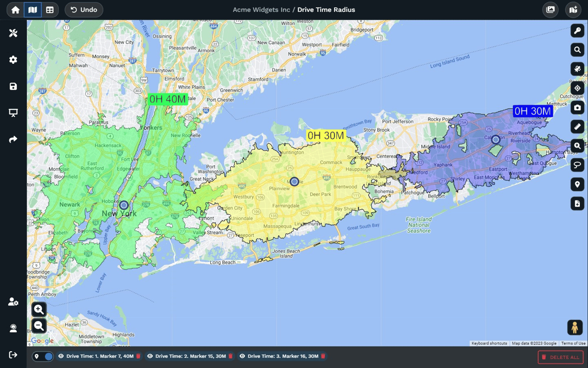Open the key legend tool
The width and height of the screenshot is (588, 368).
click(x=577, y=31)
